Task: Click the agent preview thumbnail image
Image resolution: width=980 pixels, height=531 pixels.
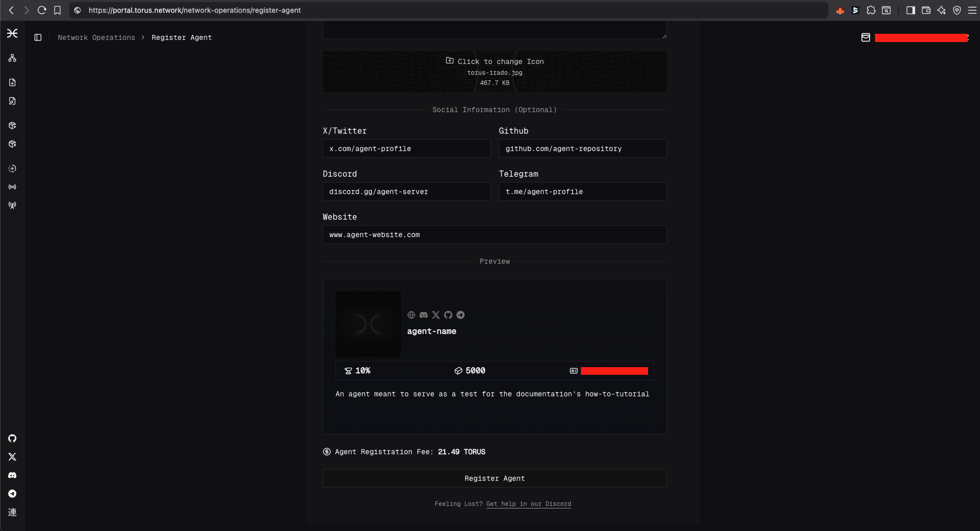Action: point(368,324)
